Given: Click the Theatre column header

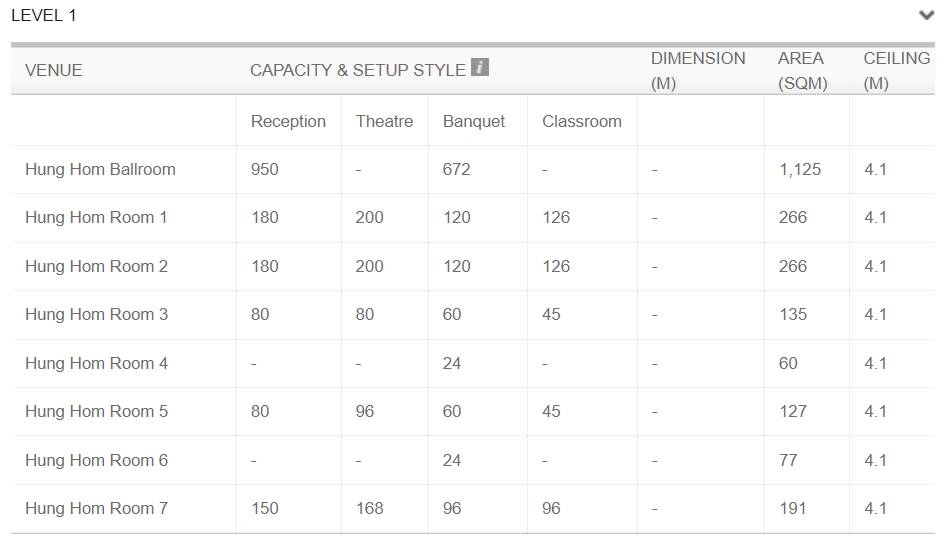Looking at the screenshot, I should [x=384, y=121].
